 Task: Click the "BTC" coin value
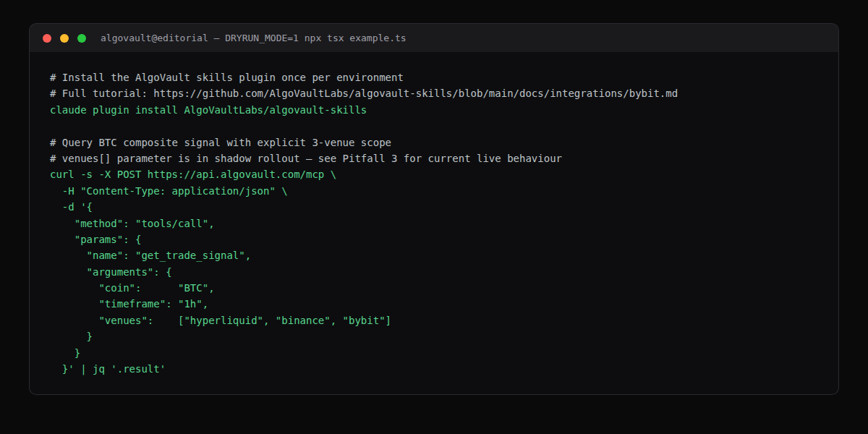[x=193, y=288]
